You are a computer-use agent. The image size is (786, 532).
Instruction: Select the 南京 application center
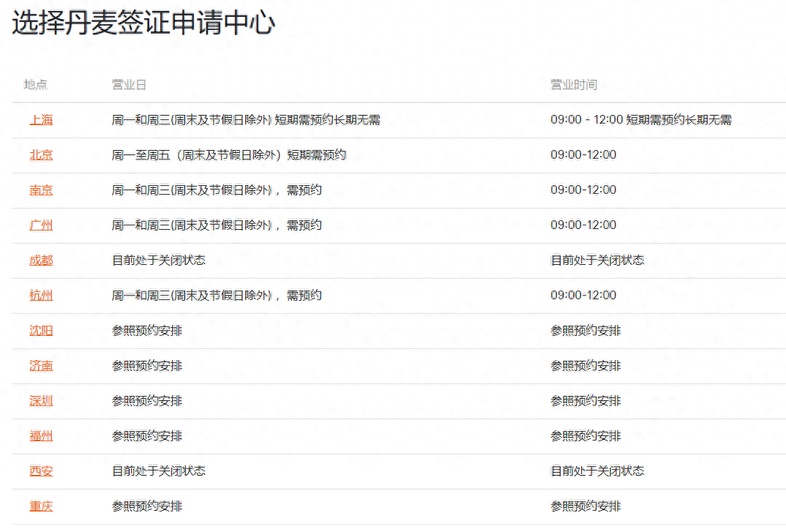click(x=41, y=190)
